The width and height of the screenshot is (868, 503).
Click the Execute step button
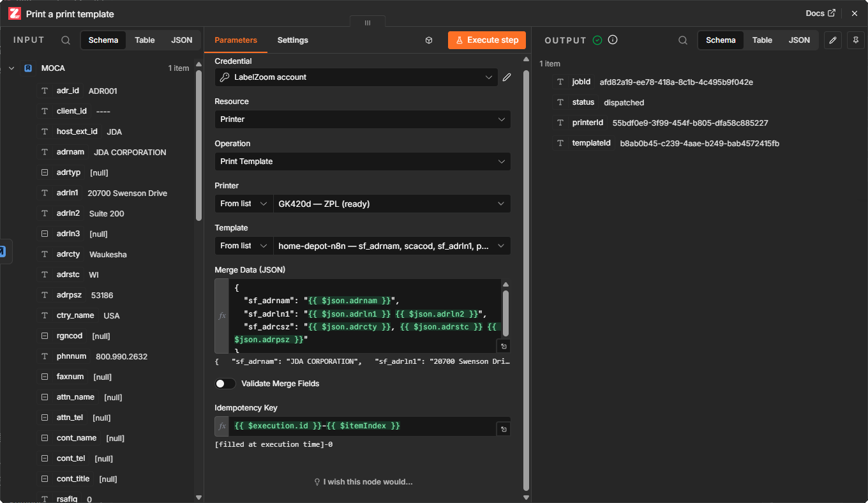pos(487,40)
